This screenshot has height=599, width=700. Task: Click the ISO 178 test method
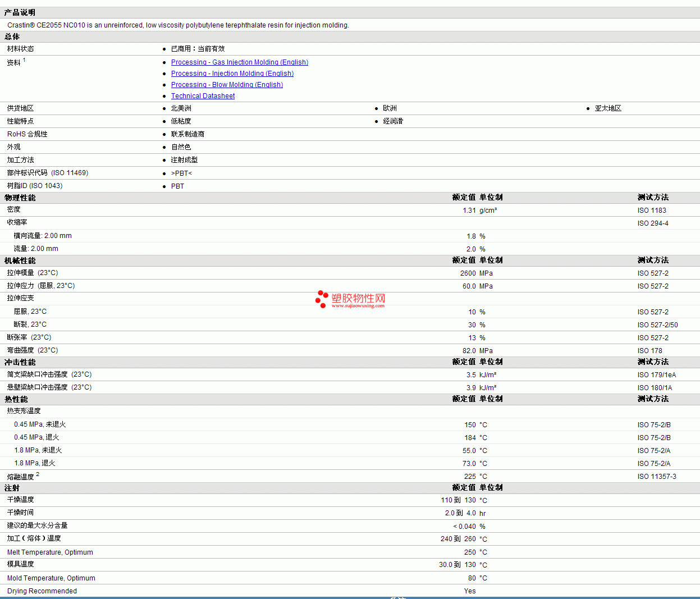[650, 351]
